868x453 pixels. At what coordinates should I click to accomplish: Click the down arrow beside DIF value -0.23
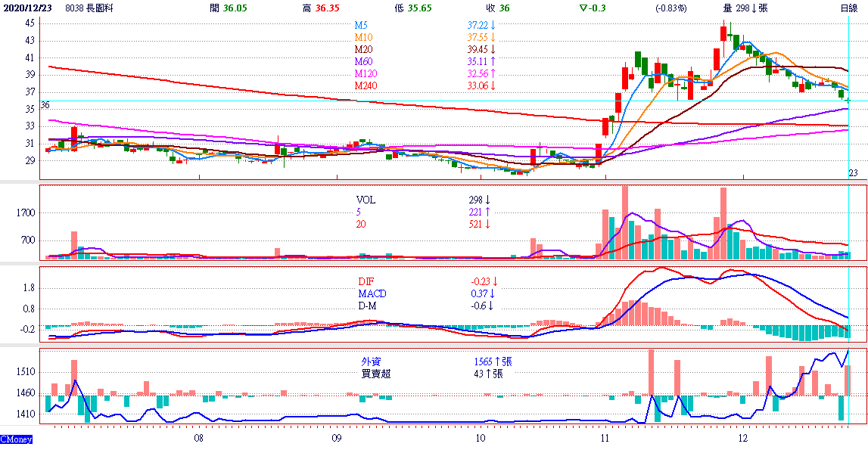coord(495,281)
